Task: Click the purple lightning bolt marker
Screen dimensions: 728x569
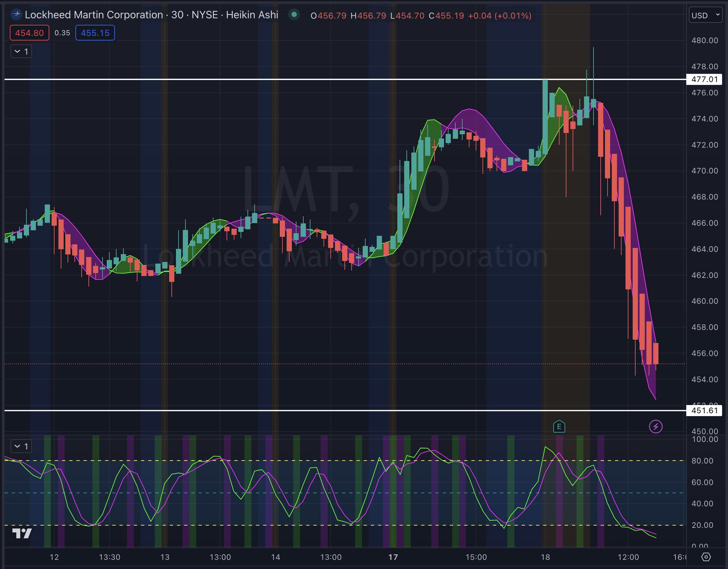Action: click(655, 426)
